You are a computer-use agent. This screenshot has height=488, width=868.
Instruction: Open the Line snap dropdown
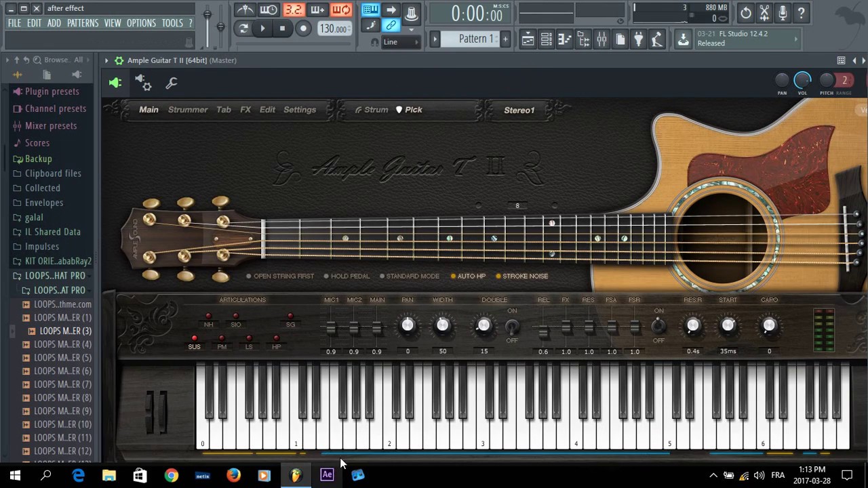tap(400, 42)
